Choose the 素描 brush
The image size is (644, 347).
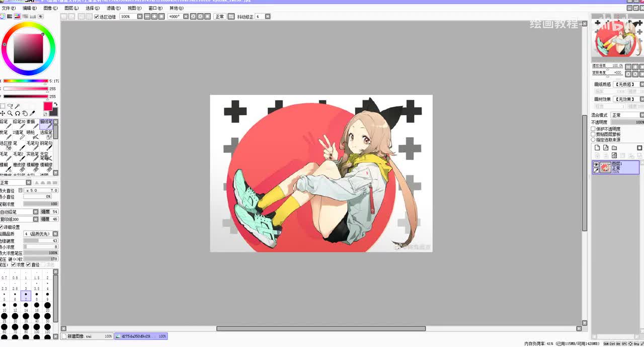tap(32, 124)
